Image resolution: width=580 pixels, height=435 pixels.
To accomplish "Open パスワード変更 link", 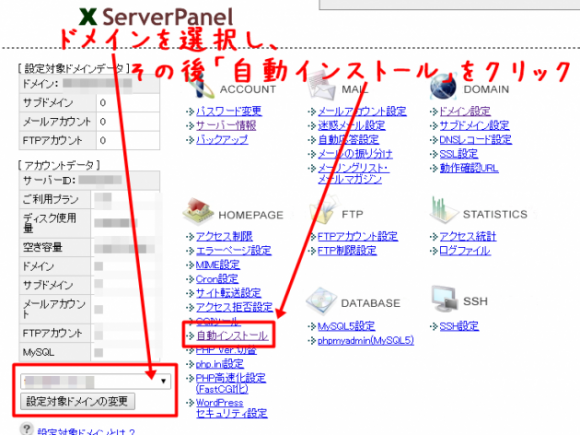I will pyautogui.click(x=229, y=111).
